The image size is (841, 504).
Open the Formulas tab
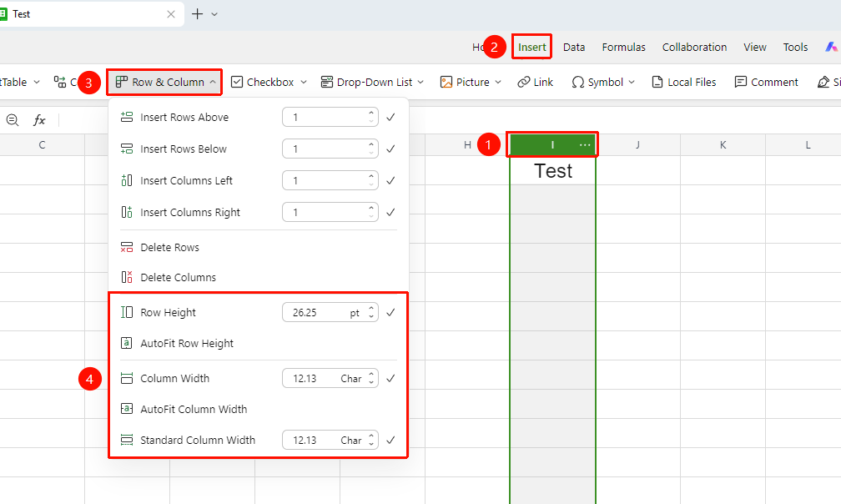tap(624, 48)
